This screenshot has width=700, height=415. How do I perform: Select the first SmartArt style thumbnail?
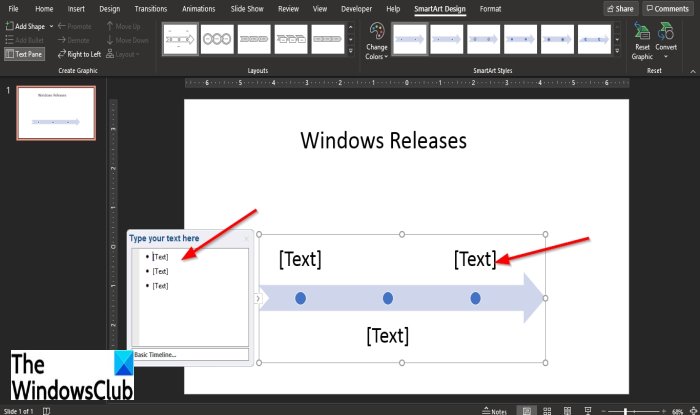410,39
